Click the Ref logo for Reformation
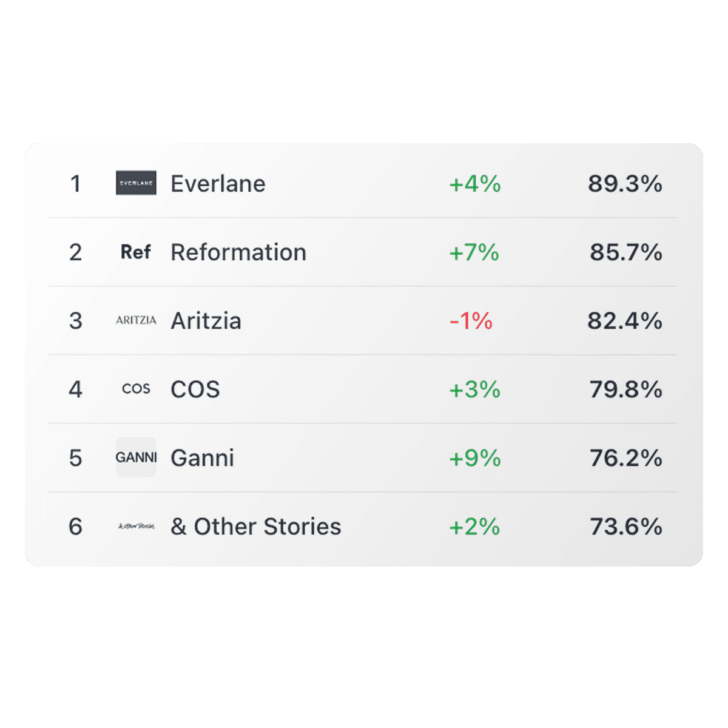This screenshot has width=728, height=728. coord(136,252)
